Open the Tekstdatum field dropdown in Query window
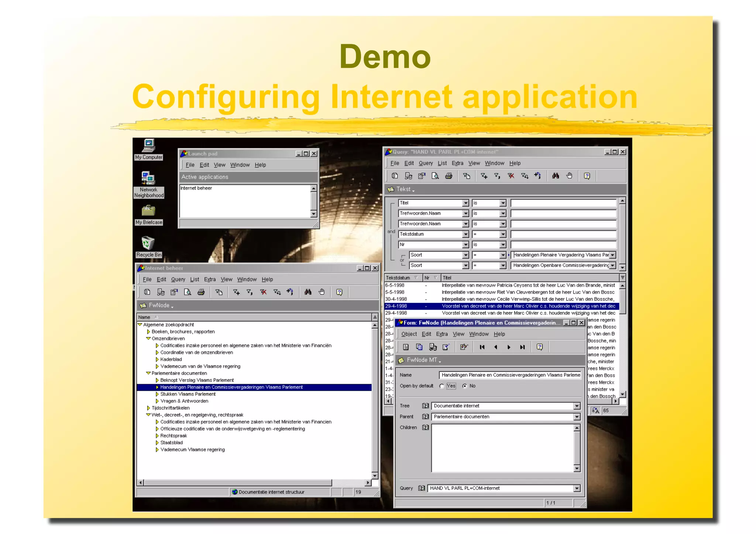756x534 pixels. coord(465,234)
